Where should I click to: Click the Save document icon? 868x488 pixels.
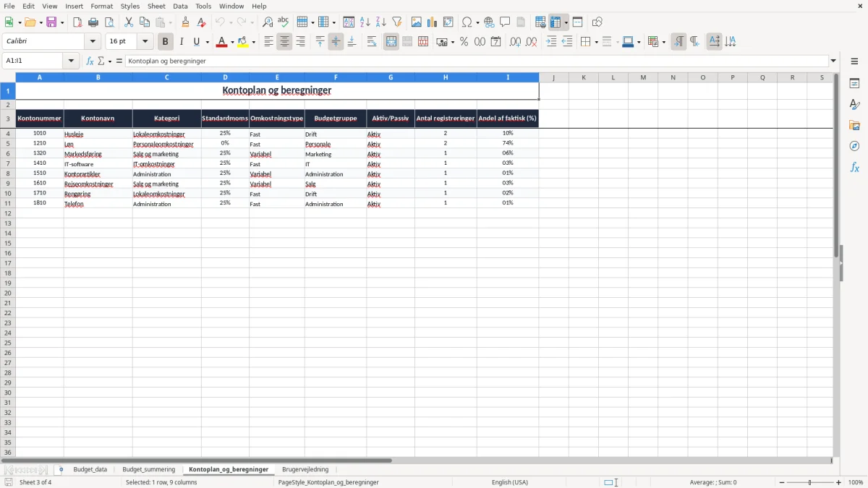pyautogui.click(x=51, y=22)
